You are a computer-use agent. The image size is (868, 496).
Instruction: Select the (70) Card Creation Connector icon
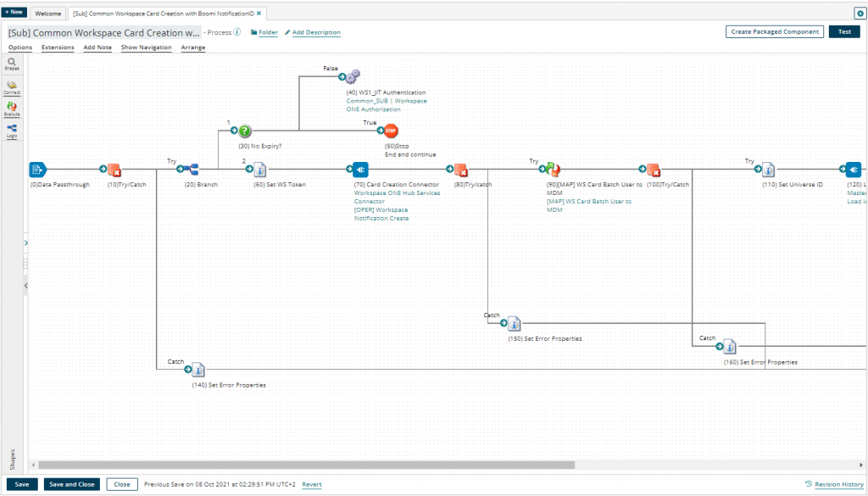coord(360,170)
